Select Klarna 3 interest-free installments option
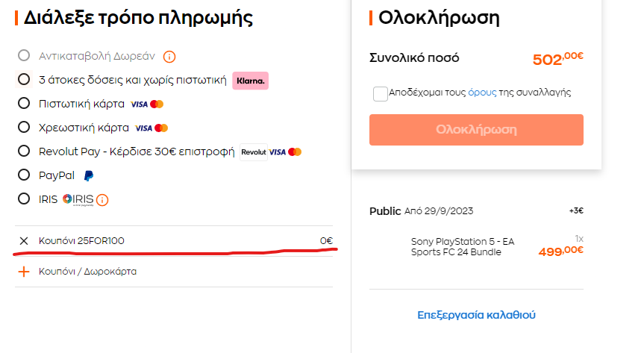Image resolution: width=644 pixels, height=353 pixels. pyautogui.click(x=24, y=79)
